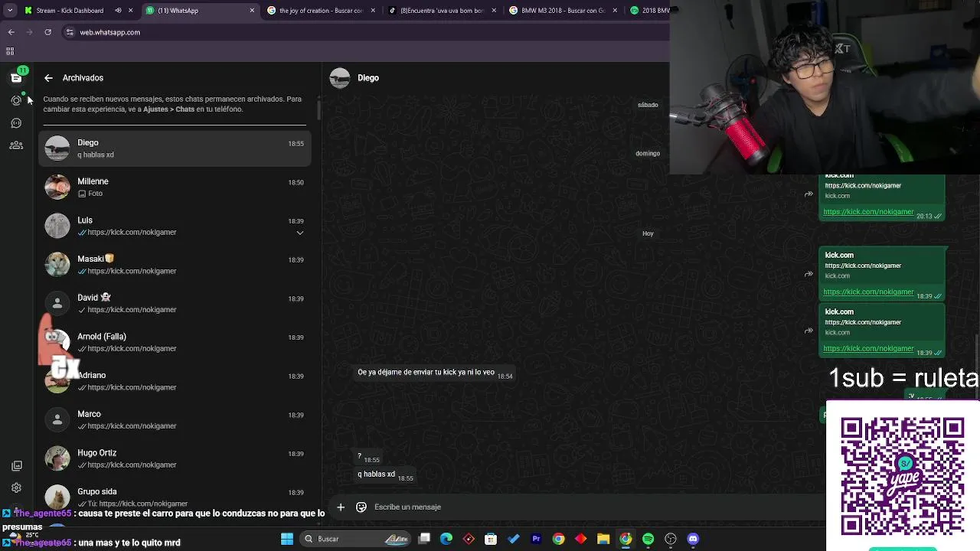
Task: Close the WhatsApp tab
Action: tap(252, 11)
